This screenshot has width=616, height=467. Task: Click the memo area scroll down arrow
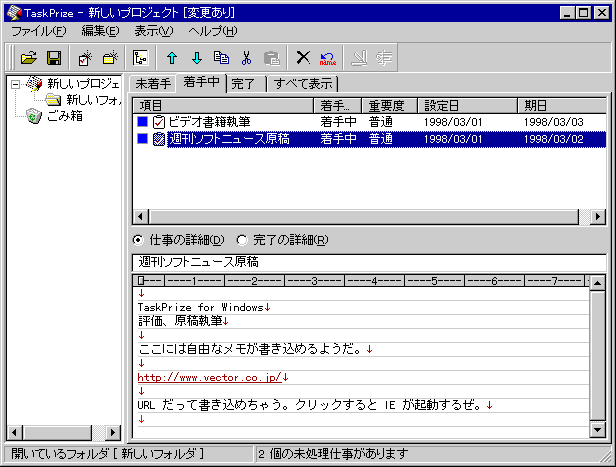[598, 430]
